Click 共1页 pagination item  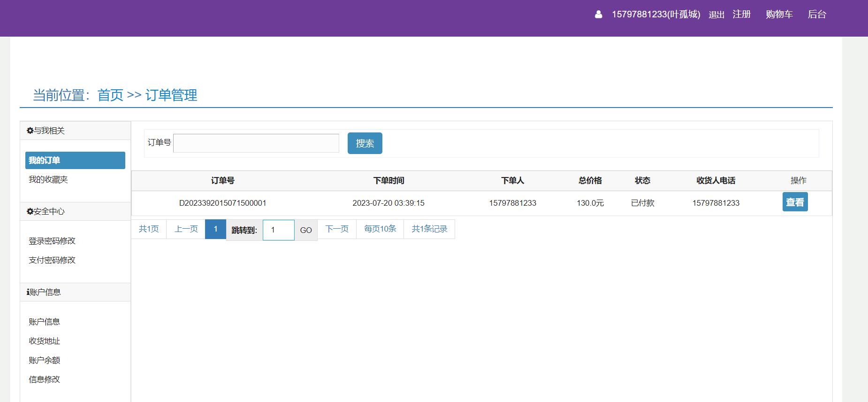pyautogui.click(x=149, y=229)
